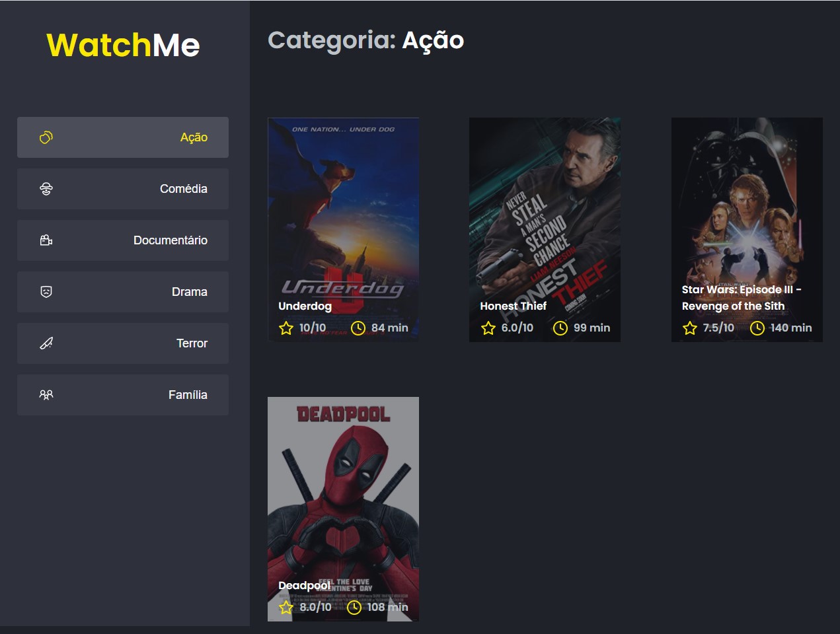Click the Honest Thief movie title

coord(513,306)
